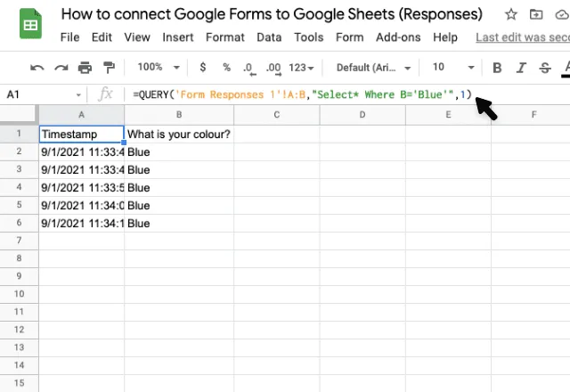Image resolution: width=570 pixels, height=392 pixels.
Task: Open the Form menu
Action: (x=349, y=37)
